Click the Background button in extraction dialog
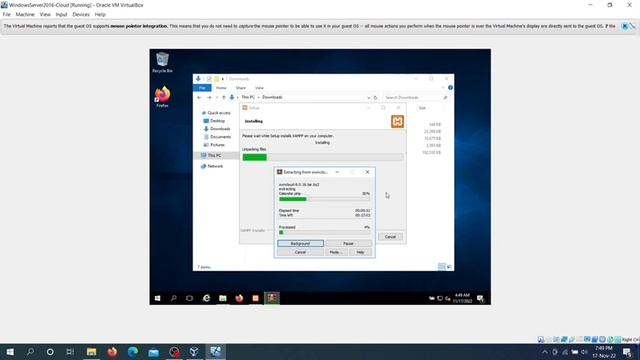The width and height of the screenshot is (640, 360). (300, 243)
